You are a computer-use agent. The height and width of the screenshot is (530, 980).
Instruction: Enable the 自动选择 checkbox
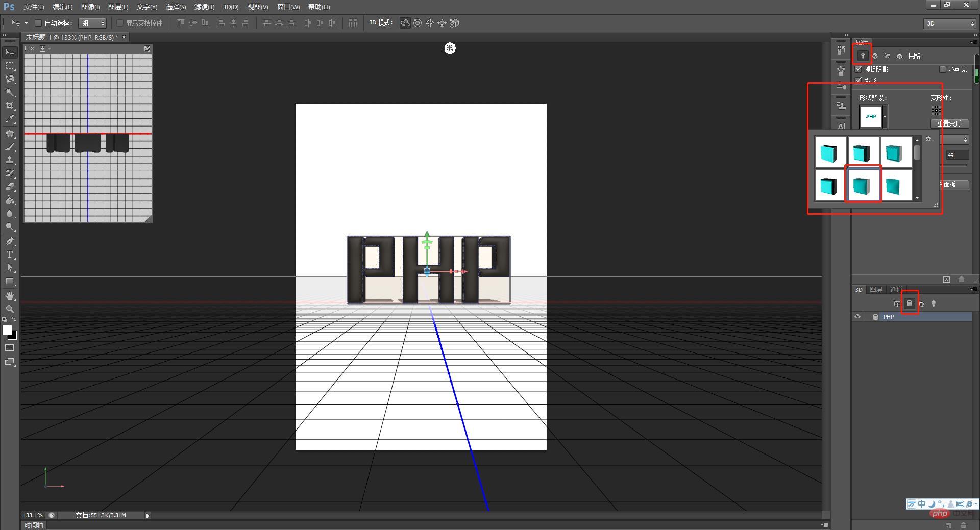[x=38, y=23]
